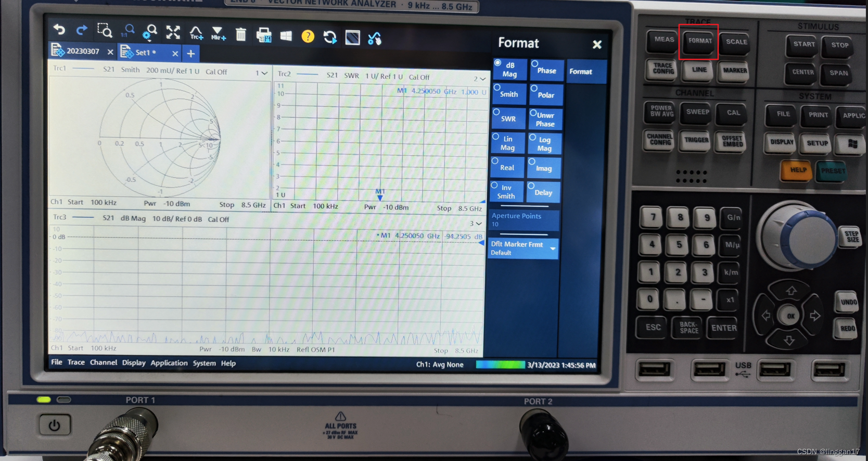Click the undo arrow in the toolbar
This screenshot has height=461, width=868.
[59, 30]
